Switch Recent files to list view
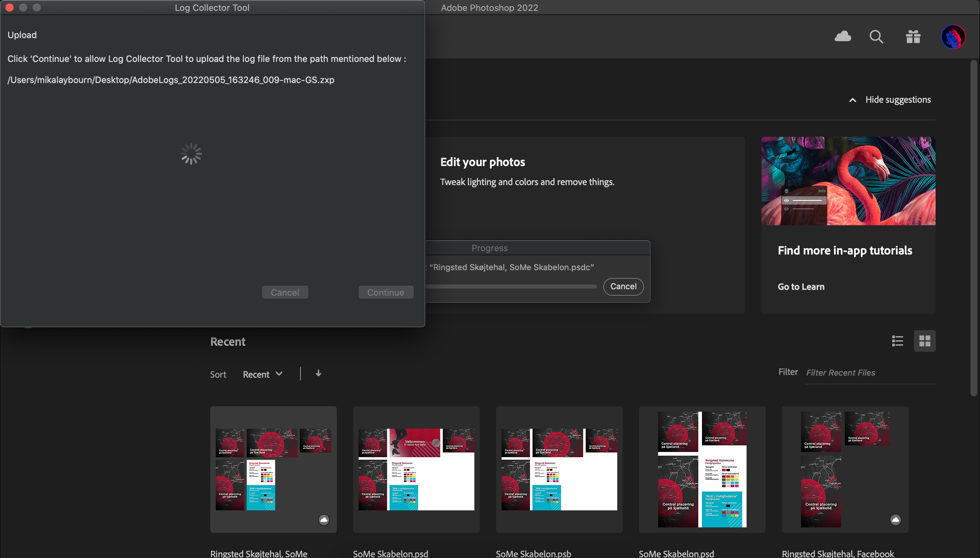The width and height of the screenshot is (980, 558). coord(897,341)
